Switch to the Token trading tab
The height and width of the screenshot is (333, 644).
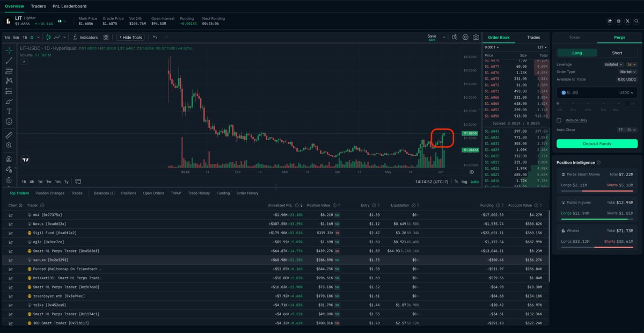point(574,38)
